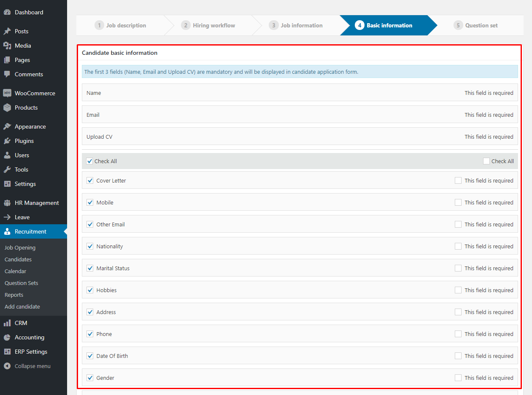
Task: Open the Add candidate submenu link
Action: (22, 306)
